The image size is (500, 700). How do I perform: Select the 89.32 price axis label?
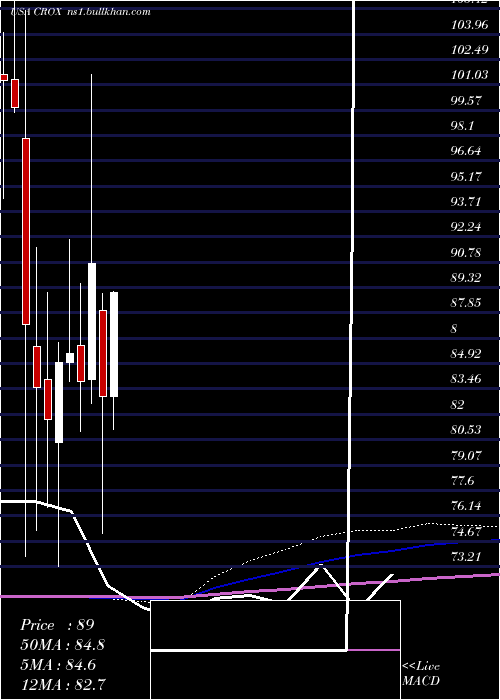click(467, 278)
